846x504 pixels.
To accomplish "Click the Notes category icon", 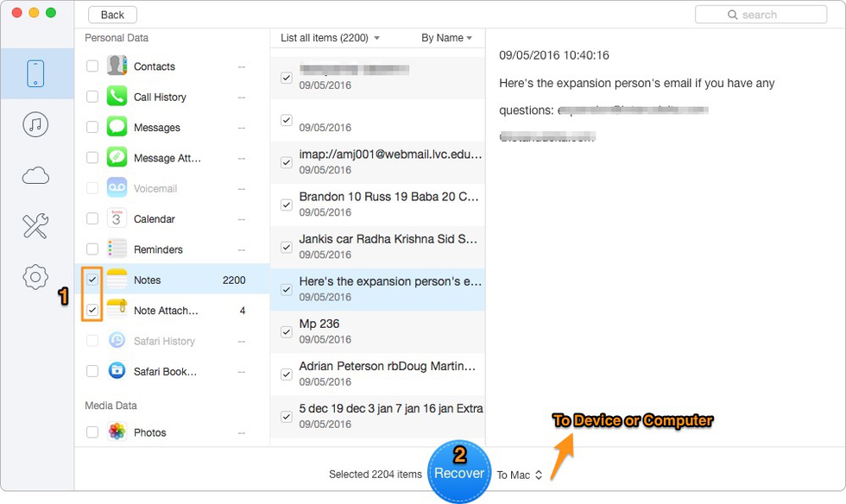I will click(x=117, y=280).
